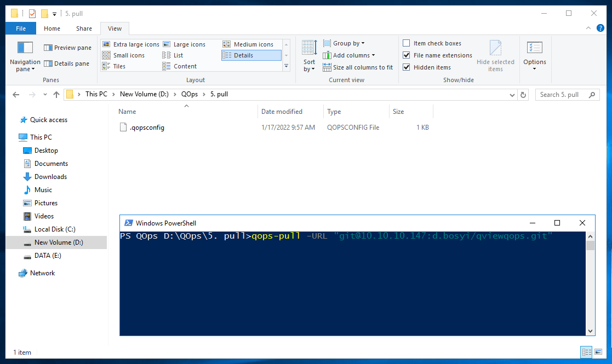The width and height of the screenshot is (612, 364).
Task: Switch layout to Small icons
Action: [x=123, y=55]
